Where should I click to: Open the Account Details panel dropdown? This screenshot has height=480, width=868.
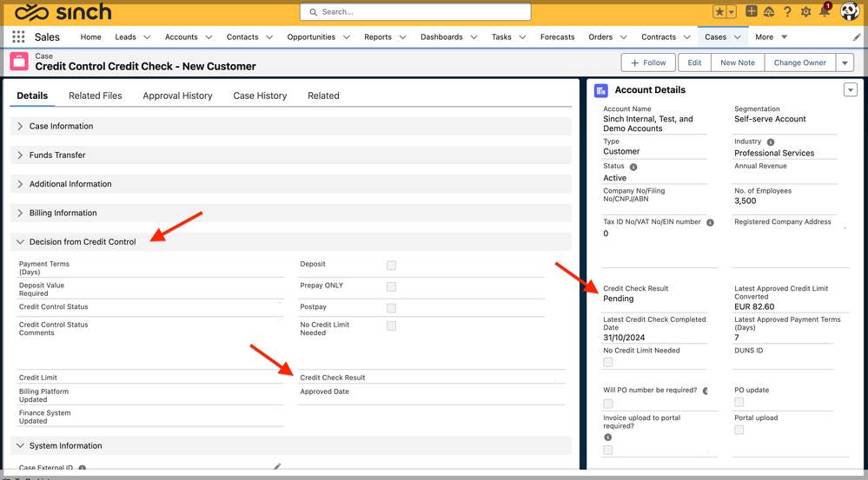[x=851, y=90]
